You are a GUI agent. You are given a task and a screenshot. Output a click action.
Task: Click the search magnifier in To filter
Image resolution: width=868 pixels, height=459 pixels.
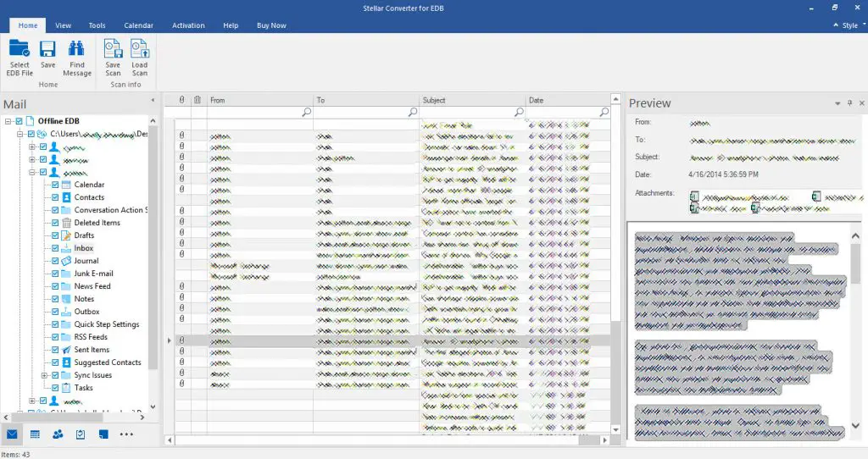click(x=413, y=113)
